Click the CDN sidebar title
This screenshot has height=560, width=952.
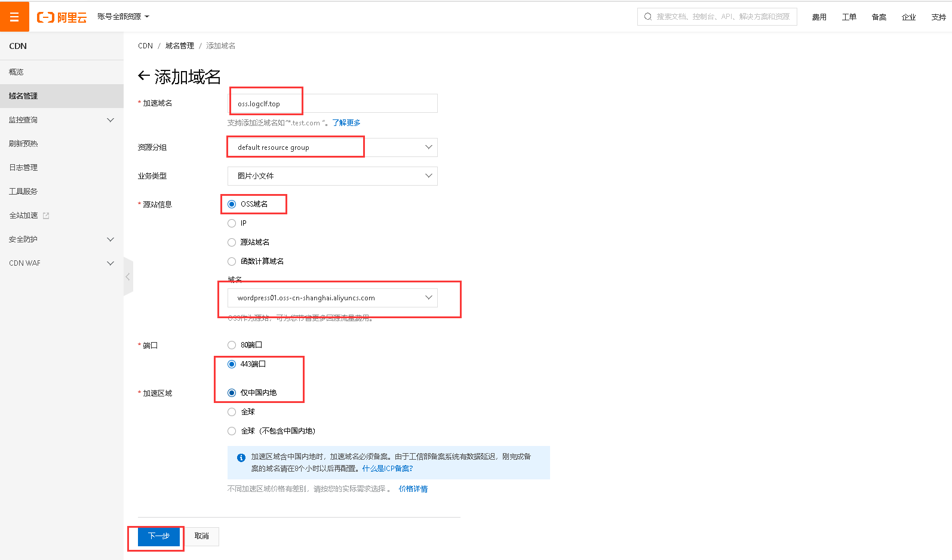click(18, 46)
